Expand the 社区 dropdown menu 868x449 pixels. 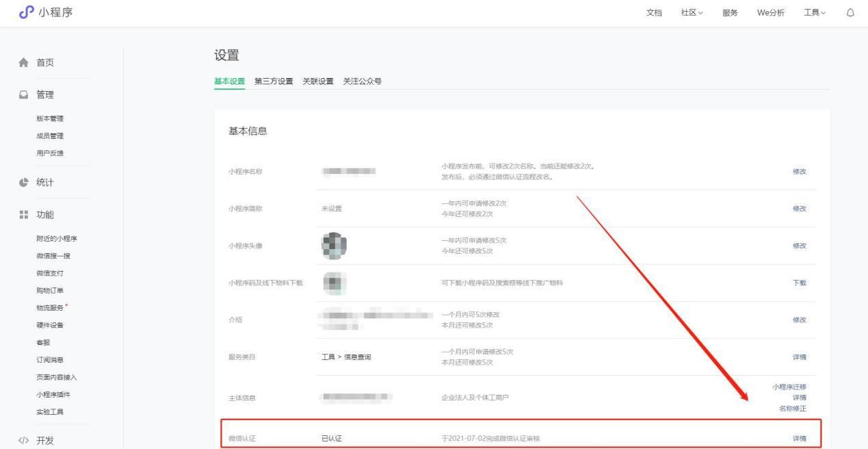[691, 12]
